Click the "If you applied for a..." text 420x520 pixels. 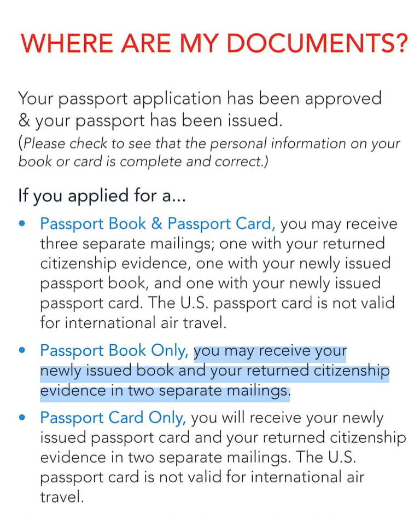tap(102, 195)
